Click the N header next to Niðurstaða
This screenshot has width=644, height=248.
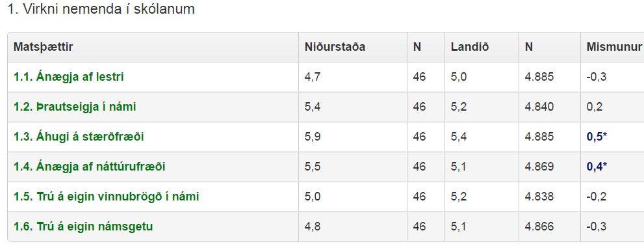tap(417, 47)
